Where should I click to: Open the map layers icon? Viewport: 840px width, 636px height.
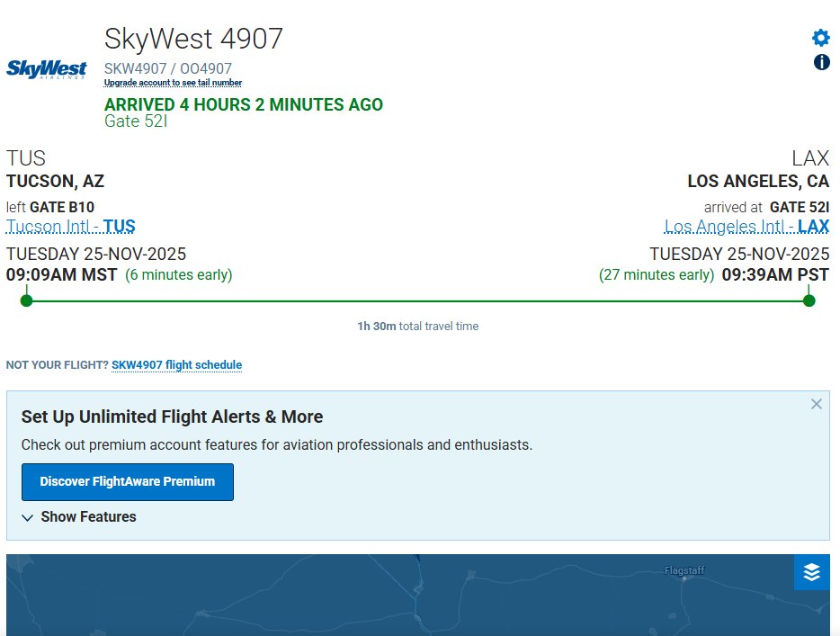[x=811, y=572]
